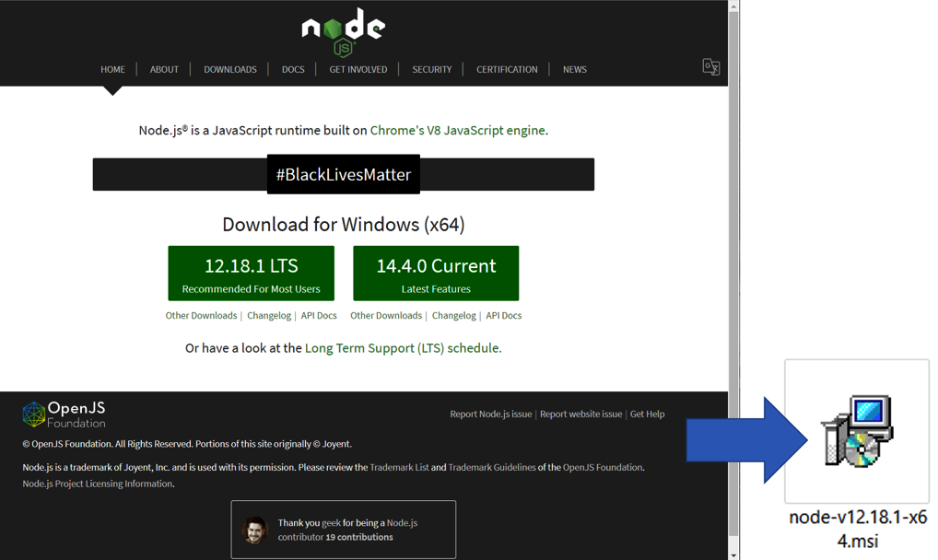Click the OpenJS Foundation logo
Viewport: 938px width, 560px height.
pos(64,414)
